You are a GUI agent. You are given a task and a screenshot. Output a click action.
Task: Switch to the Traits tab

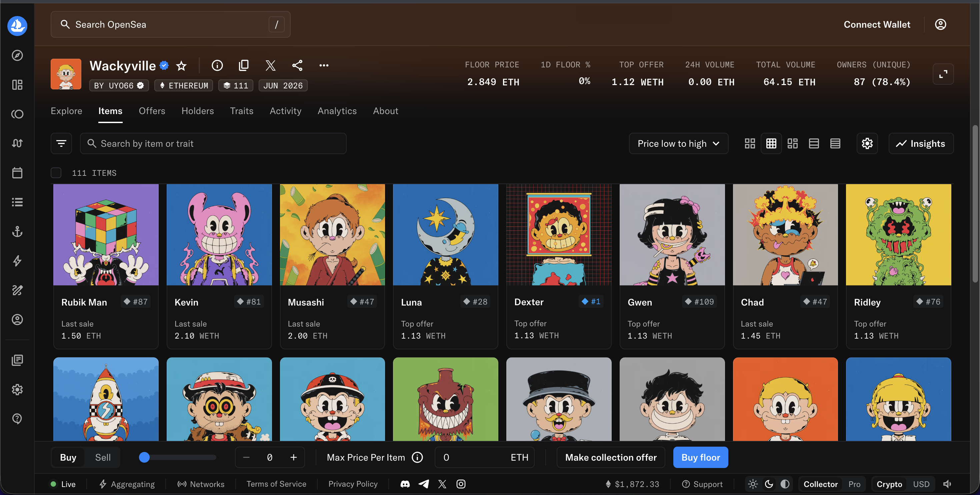[242, 111]
